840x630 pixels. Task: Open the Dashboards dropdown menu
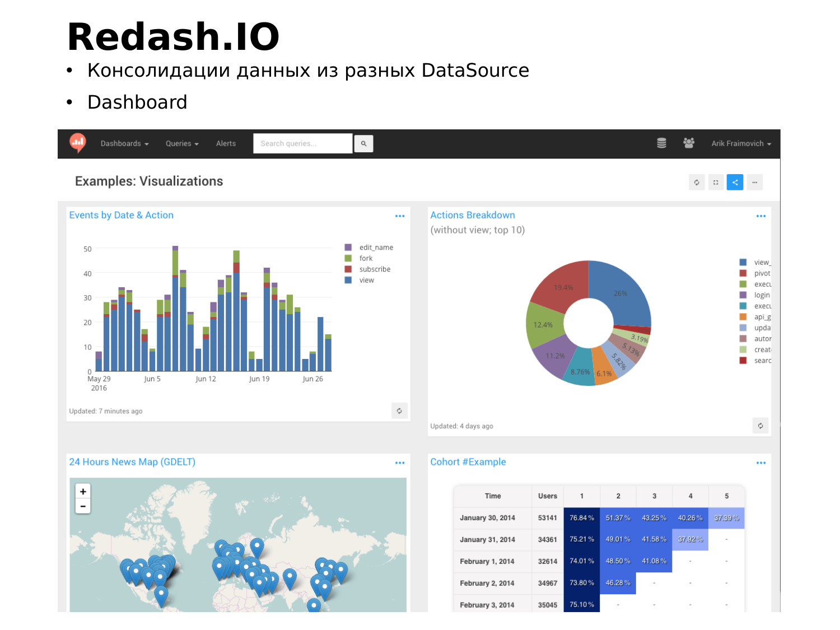pyautogui.click(x=124, y=144)
